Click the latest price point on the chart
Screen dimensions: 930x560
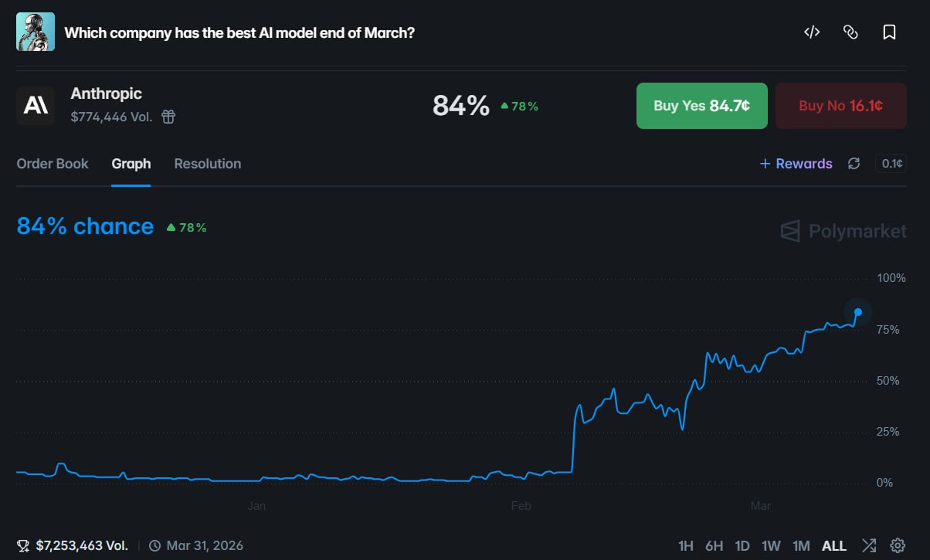coord(857,312)
